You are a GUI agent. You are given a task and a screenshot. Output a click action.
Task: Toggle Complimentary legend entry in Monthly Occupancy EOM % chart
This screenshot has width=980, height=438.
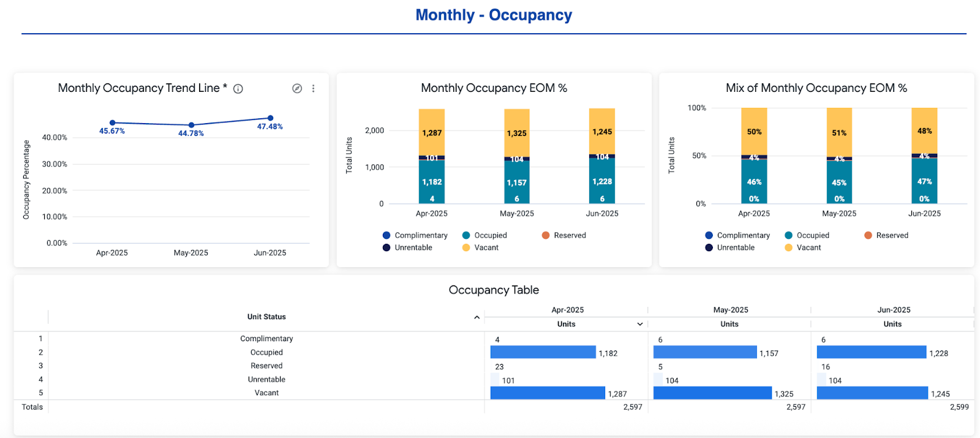click(421, 235)
